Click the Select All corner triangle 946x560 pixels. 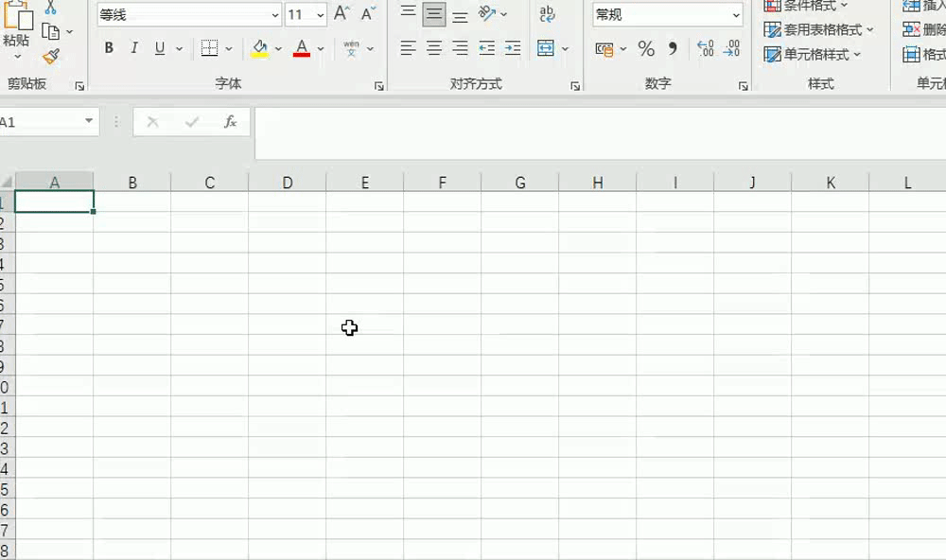point(8,182)
